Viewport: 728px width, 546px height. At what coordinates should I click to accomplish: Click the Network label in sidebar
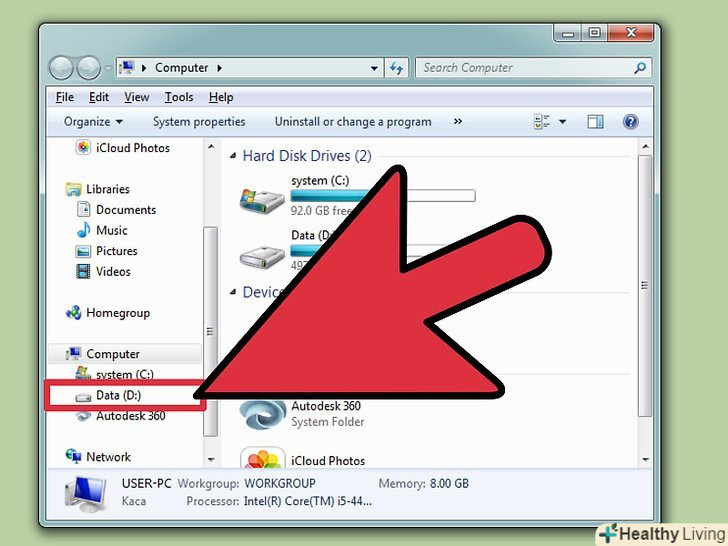[x=108, y=457]
